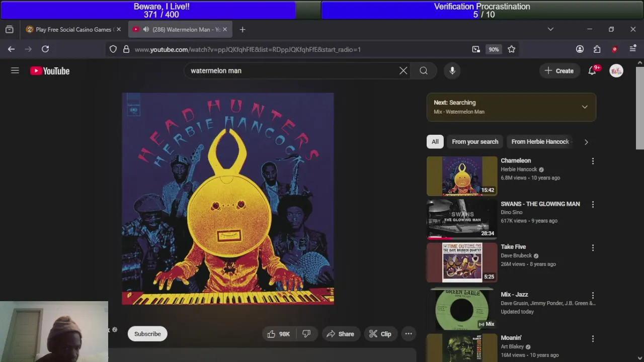Viewport: 644px width, 362px height.
Task: Click the picture-in-picture icon in address bar
Action: point(476,49)
